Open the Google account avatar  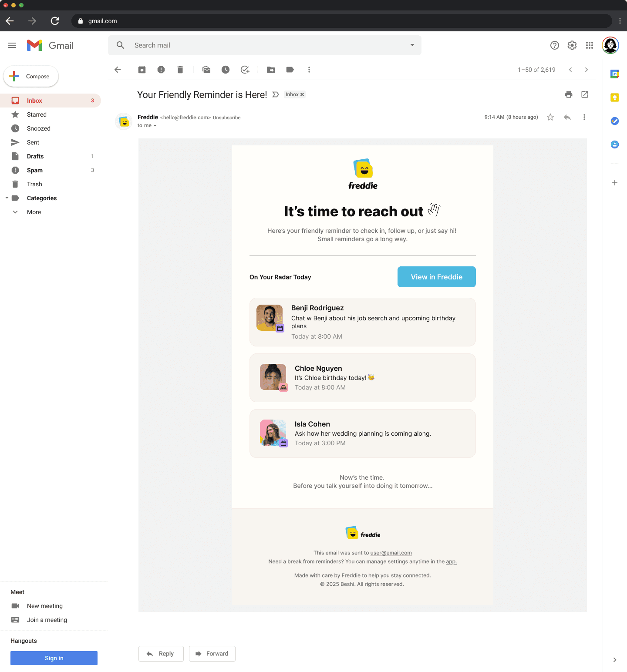coord(610,45)
